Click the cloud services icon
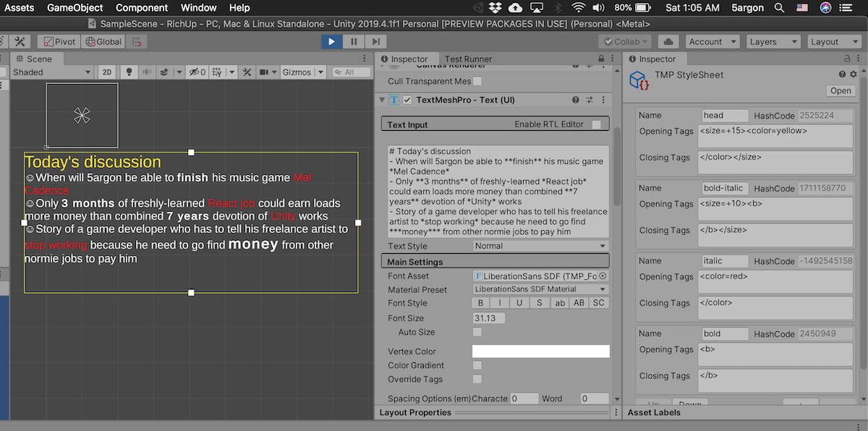Viewport: 868px width, 431px height. [x=668, y=42]
